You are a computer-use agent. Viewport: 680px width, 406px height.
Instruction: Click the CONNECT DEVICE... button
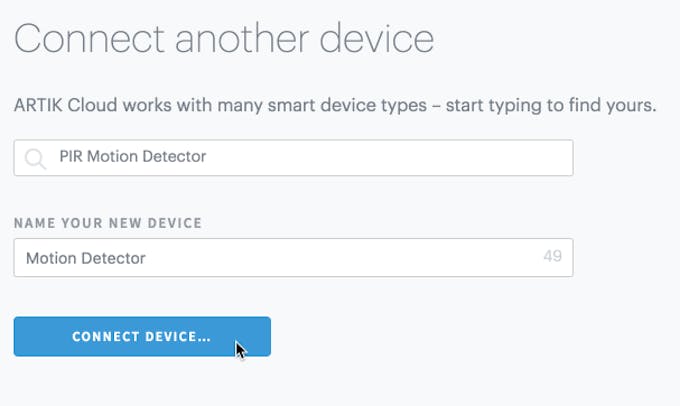[142, 337]
